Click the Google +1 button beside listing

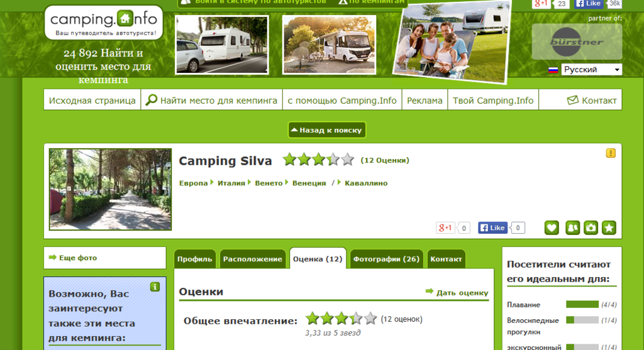(445, 227)
